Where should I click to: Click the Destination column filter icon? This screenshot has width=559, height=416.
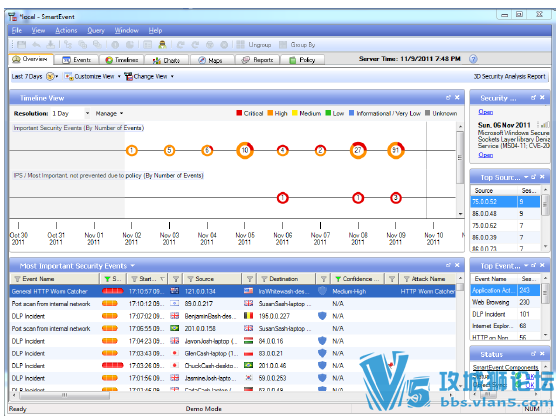264,279
